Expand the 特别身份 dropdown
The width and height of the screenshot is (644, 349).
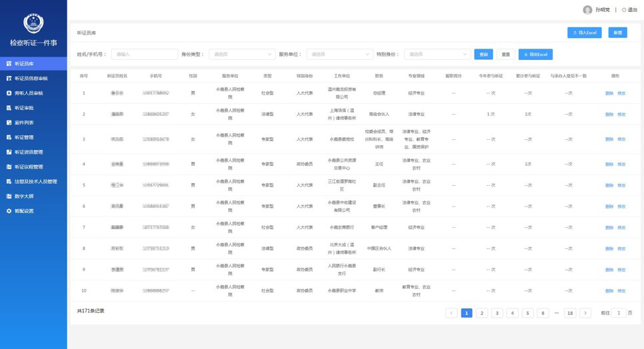tap(437, 55)
